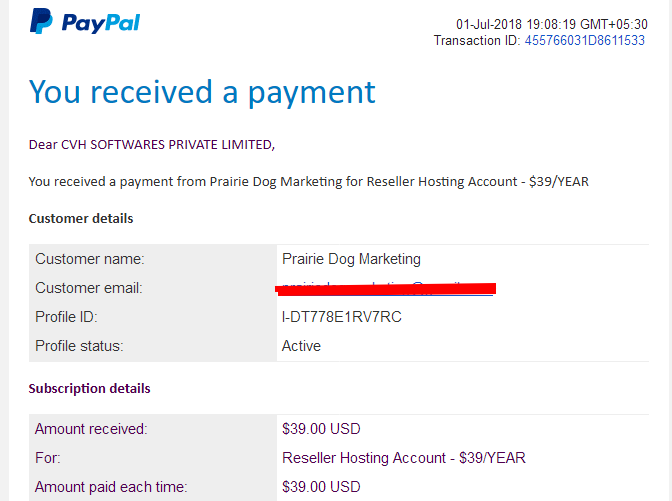This screenshot has height=501, width=672.
Task: Click the "Customer email:" label
Action: point(90,288)
